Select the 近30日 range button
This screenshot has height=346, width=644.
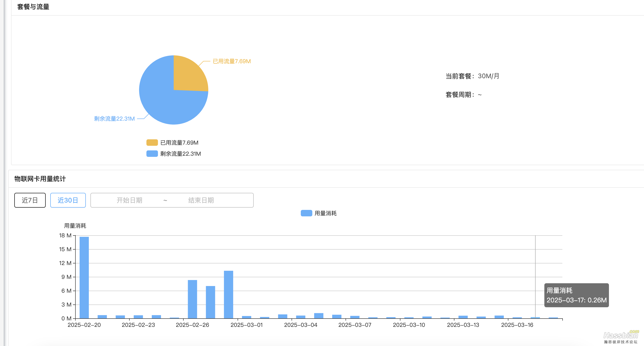(68, 200)
